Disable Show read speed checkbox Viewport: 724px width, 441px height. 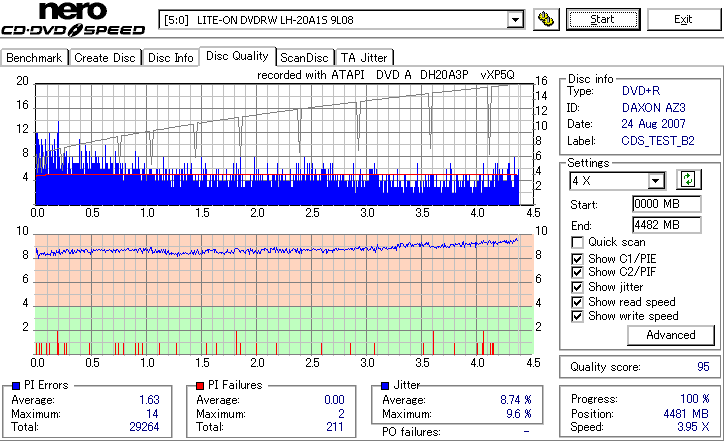(x=577, y=302)
